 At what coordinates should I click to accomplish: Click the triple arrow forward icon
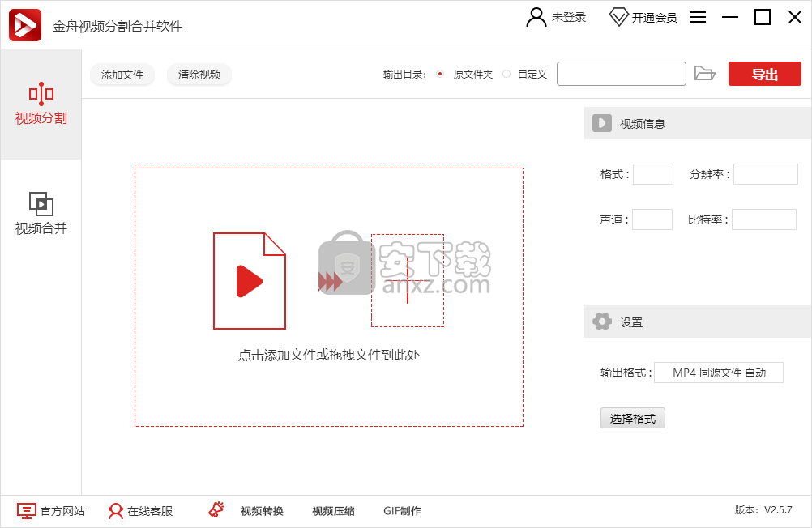click(x=330, y=282)
